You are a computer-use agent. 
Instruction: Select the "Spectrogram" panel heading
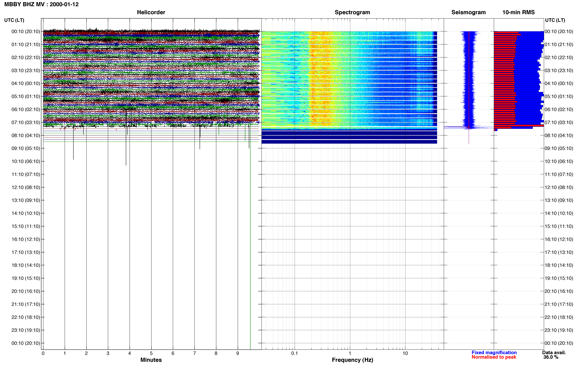(x=352, y=12)
